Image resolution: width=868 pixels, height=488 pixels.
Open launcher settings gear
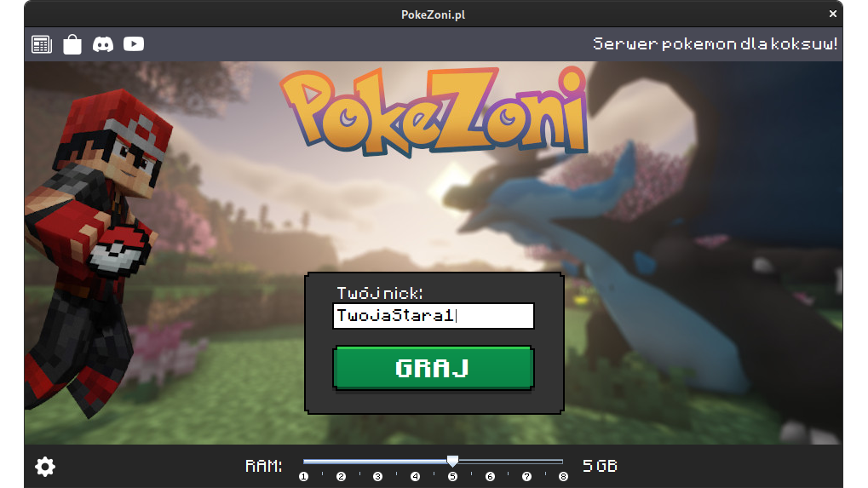(x=45, y=467)
